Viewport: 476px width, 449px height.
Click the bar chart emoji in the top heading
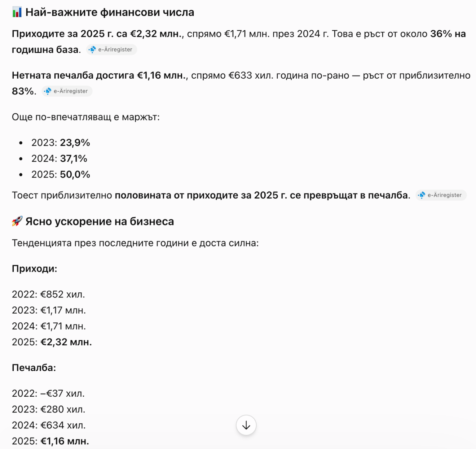17,12
